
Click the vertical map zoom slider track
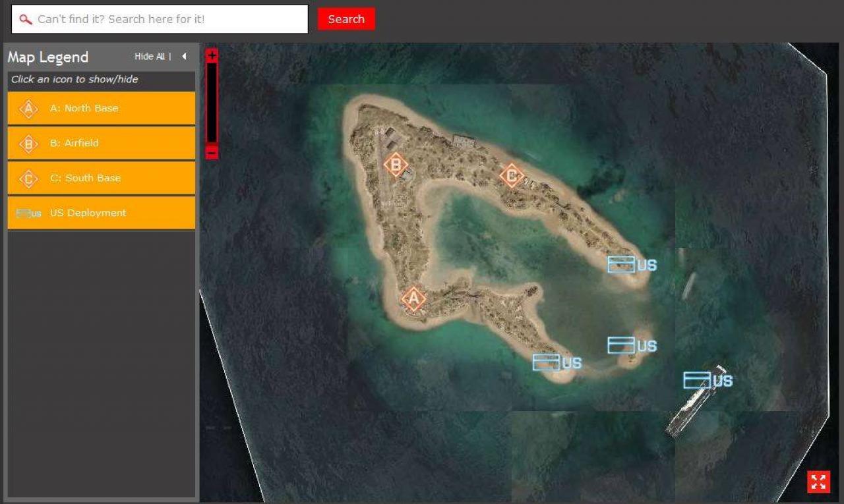pyautogui.click(x=212, y=103)
